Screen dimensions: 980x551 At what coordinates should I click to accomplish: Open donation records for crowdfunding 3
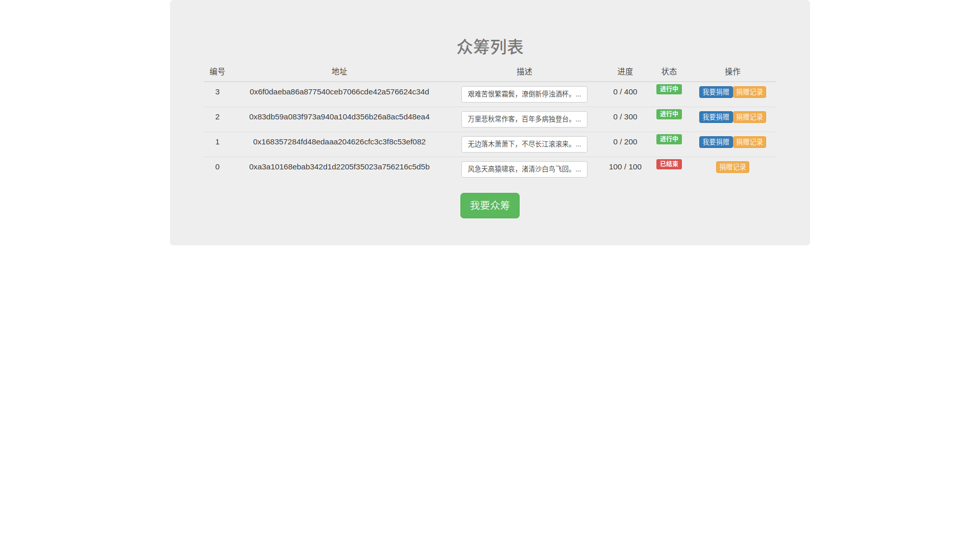749,92
